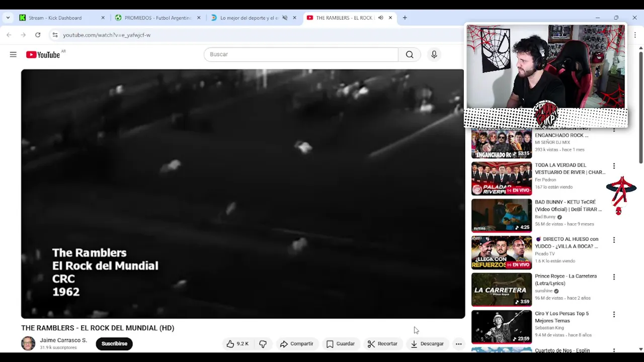
Task: Open the Picado TV channel name
Action: click(545, 254)
